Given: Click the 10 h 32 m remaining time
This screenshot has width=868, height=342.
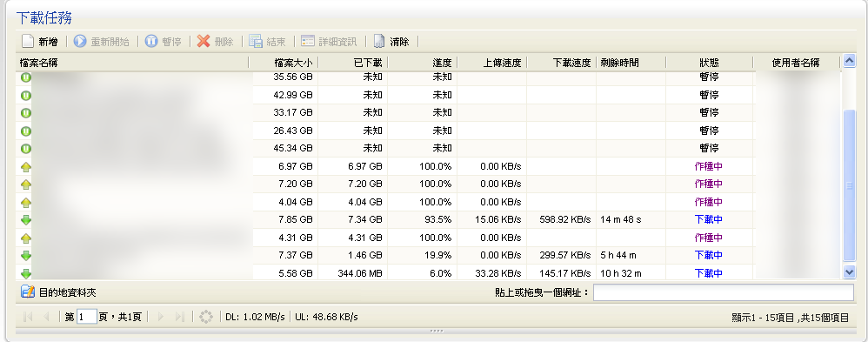Looking at the screenshot, I should pos(620,273).
